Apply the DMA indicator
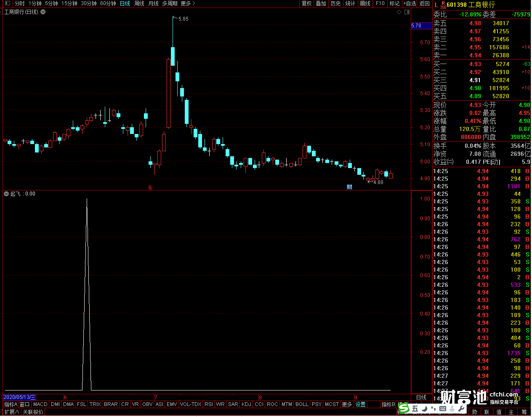The width and height of the screenshot is (532, 417). [69, 404]
